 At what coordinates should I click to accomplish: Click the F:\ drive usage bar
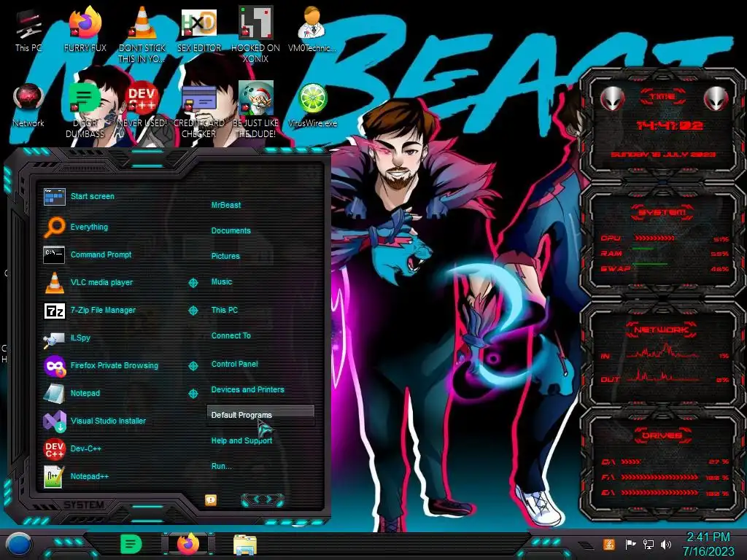[x=659, y=477]
